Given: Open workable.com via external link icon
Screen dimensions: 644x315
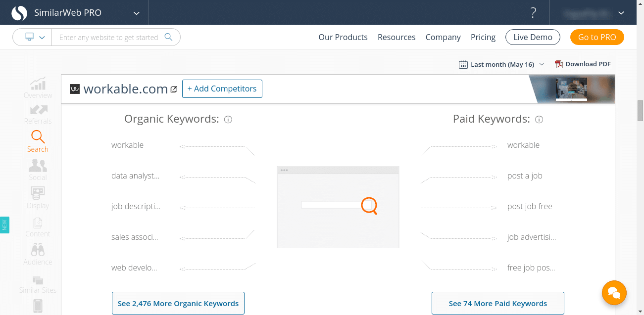Looking at the screenshot, I should coord(174,90).
